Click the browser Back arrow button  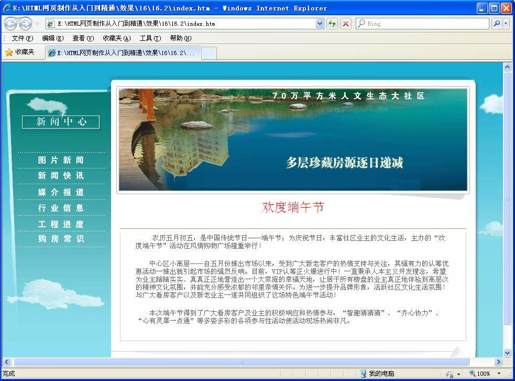[x=11, y=24]
